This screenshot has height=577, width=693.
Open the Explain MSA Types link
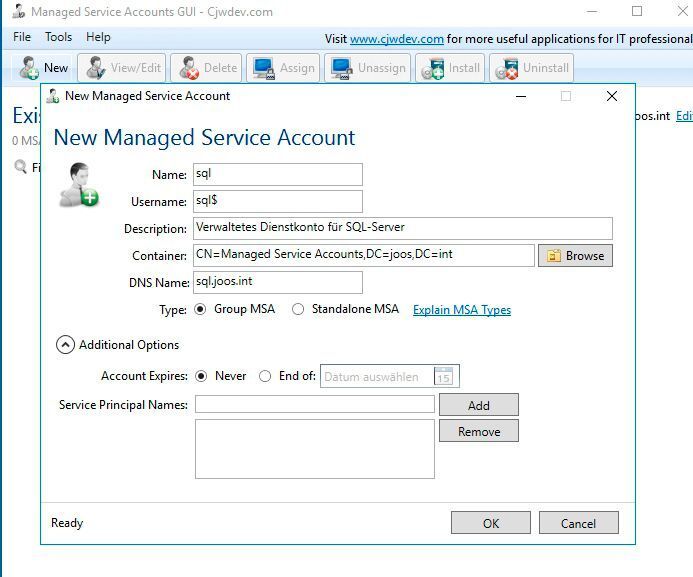461,310
